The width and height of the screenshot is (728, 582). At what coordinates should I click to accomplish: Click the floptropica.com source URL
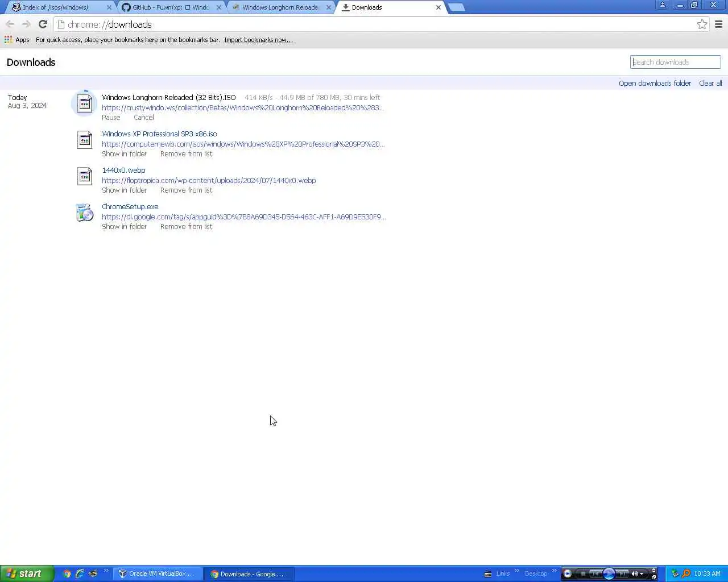click(x=209, y=181)
